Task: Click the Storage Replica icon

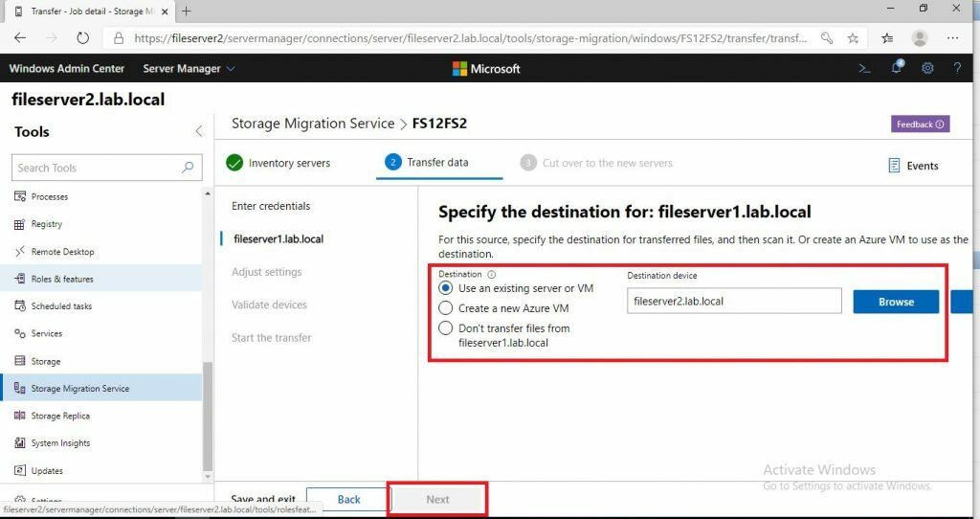Action: pos(19,416)
